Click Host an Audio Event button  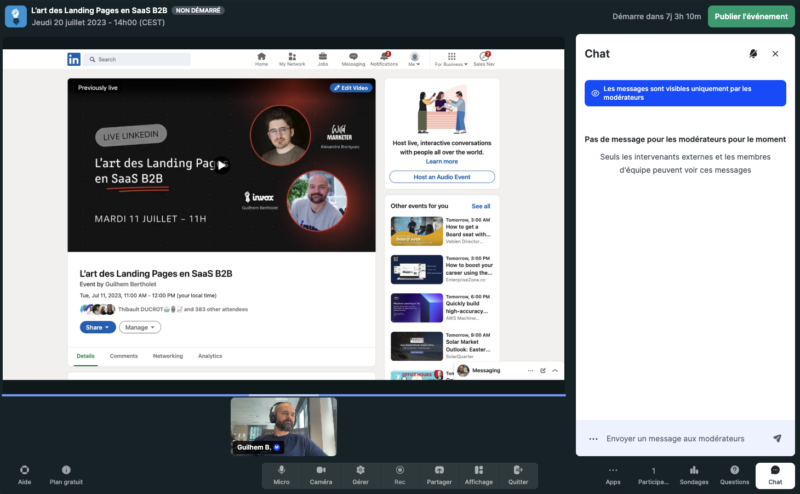[x=442, y=177]
